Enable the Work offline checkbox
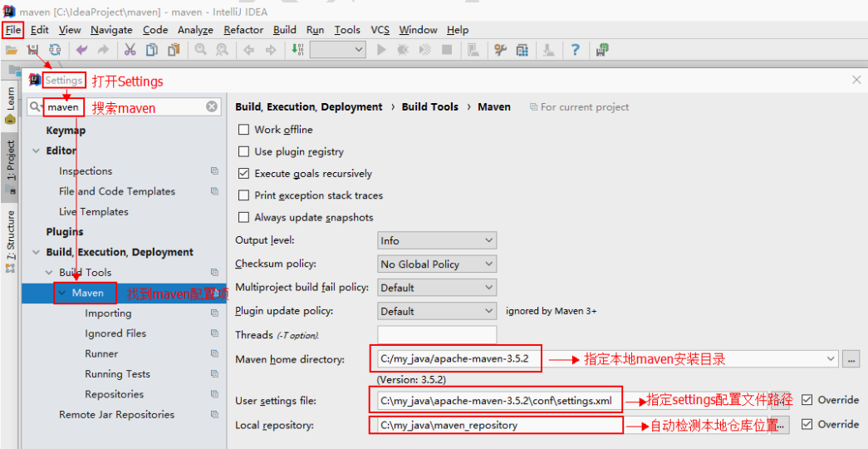This screenshot has width=868, height=449. [243, 130]
